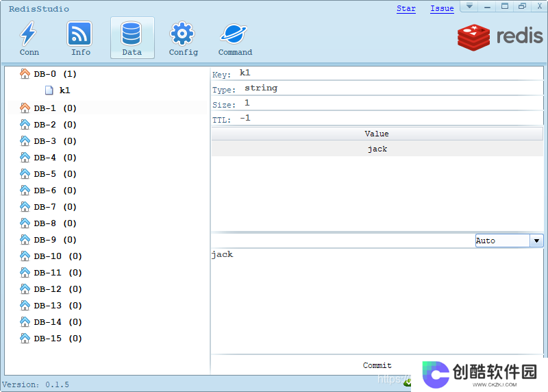Switch to the Command tab label
Screen dimensions: 548x392
tap(235, 52)
